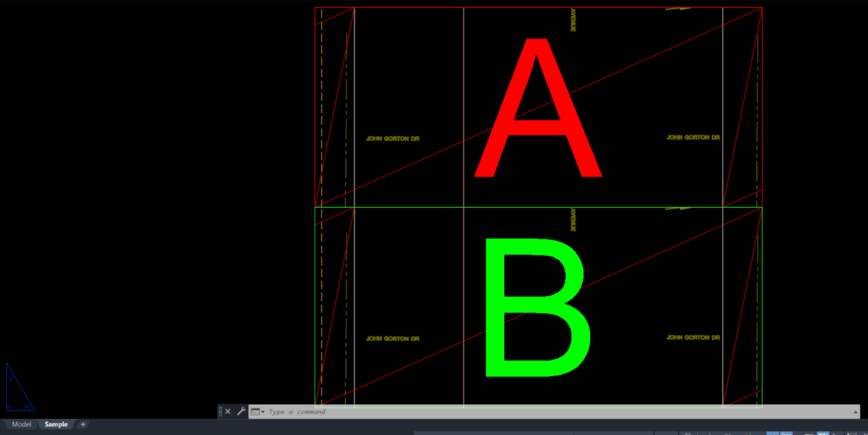Image resolution: width=868 pixels, height=435 pixels.
Task: Click JOHN GORTON DR label left in viewport B
Action: [x=393, y=339]
